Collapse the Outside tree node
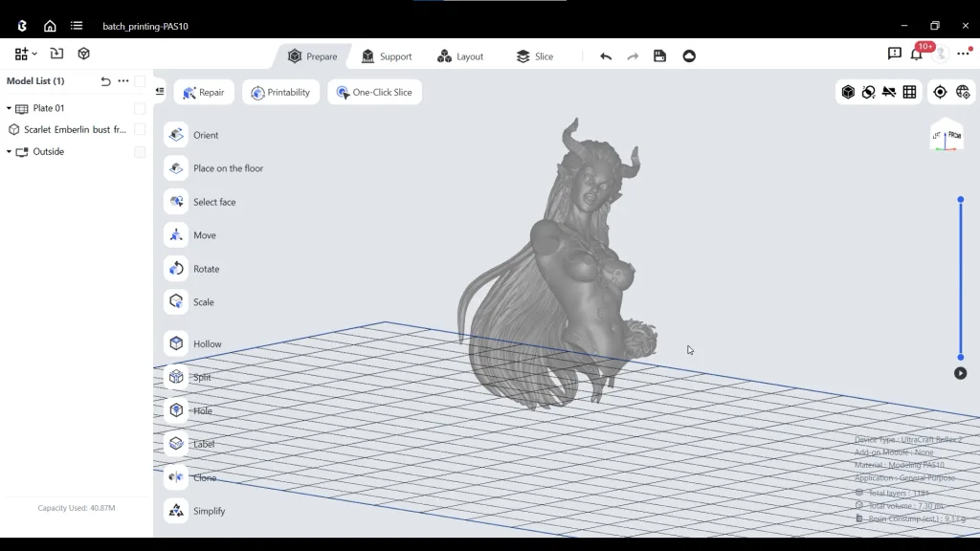 click(x=9, y=152)
